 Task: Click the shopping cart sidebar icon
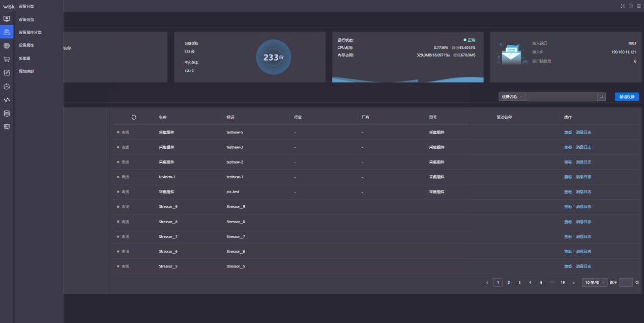[x=7, y=59]
